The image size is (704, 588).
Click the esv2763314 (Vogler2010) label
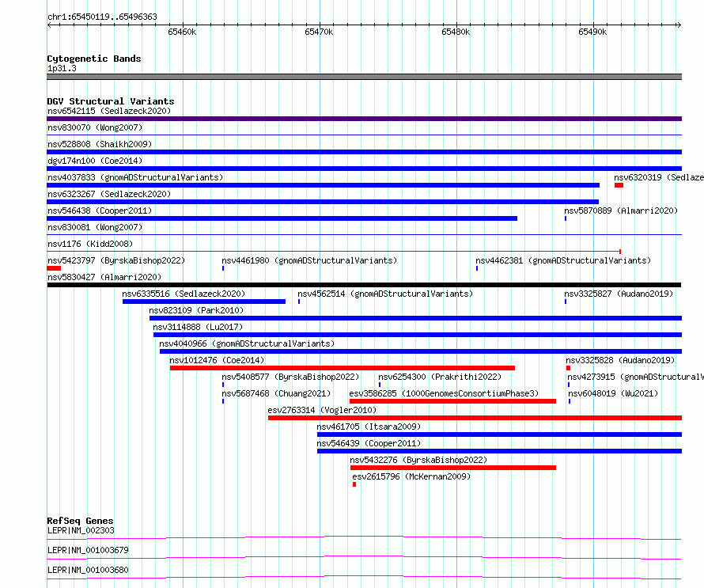(x=322, y=410)
